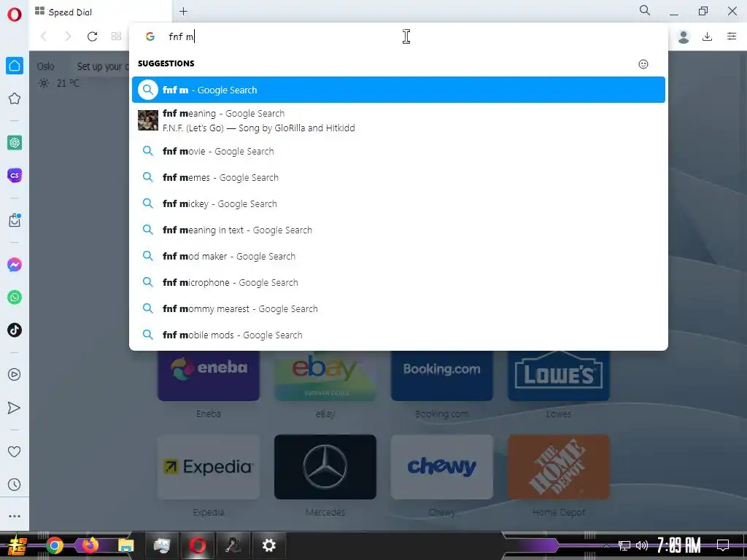Choose the 'fnf memes' suggestion
The width and height of the screenshot is (747, 560).
[398, 178]
